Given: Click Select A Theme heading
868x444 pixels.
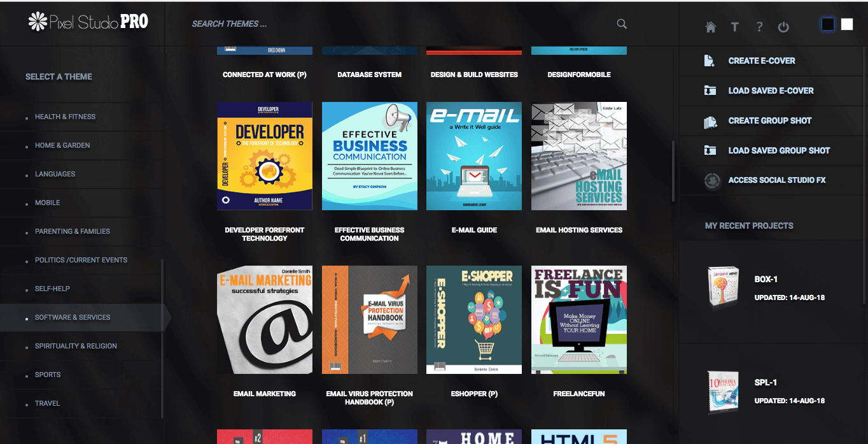Looking at the screenshot, I should click(59, 76).
